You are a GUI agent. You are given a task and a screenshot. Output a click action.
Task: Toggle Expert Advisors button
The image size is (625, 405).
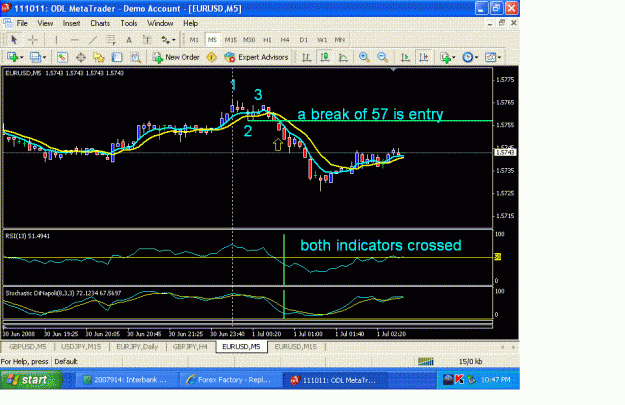click(256, 57)
